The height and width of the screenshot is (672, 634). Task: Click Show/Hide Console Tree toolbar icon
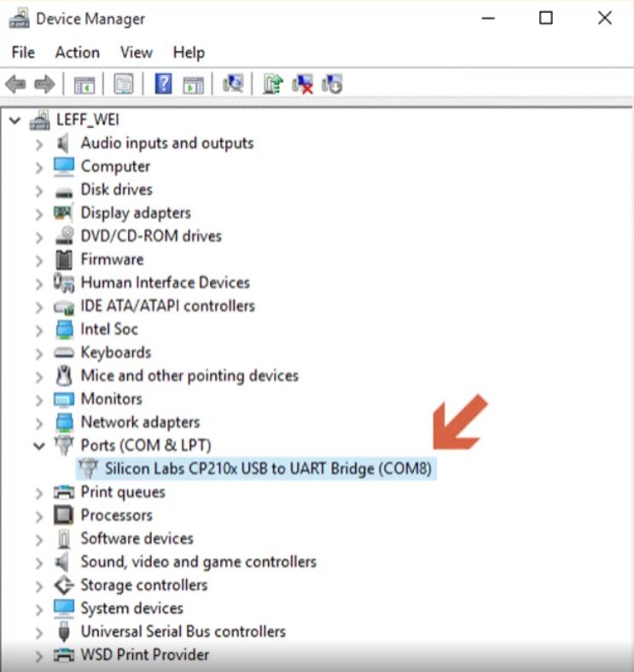(x=84, y=84)
